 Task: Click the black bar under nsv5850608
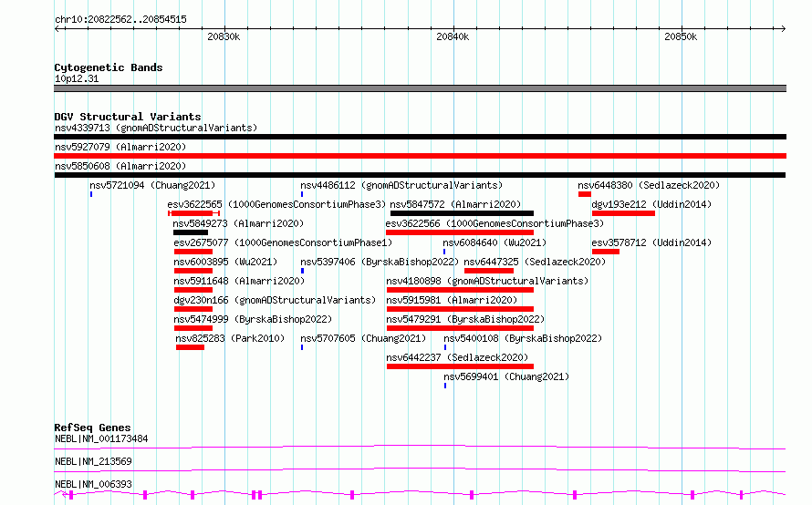pos(420,175)
